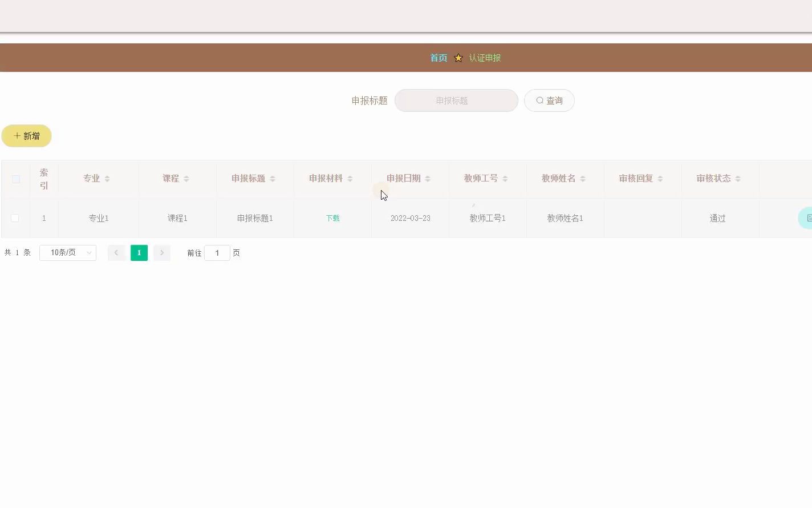The width and height of the screenshot is (812, 508).
Task: Click the 索引 column header
Action: (x=44, y=179)
